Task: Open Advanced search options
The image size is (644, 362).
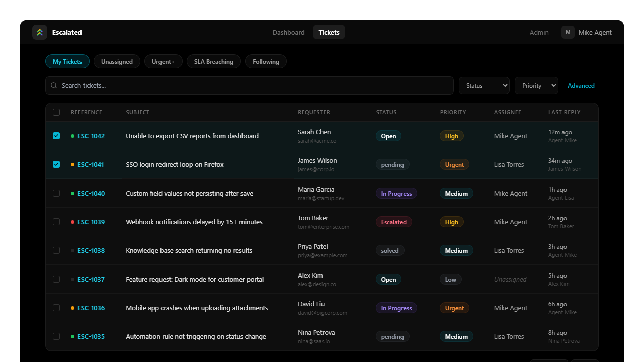Action: pos(581,85)
